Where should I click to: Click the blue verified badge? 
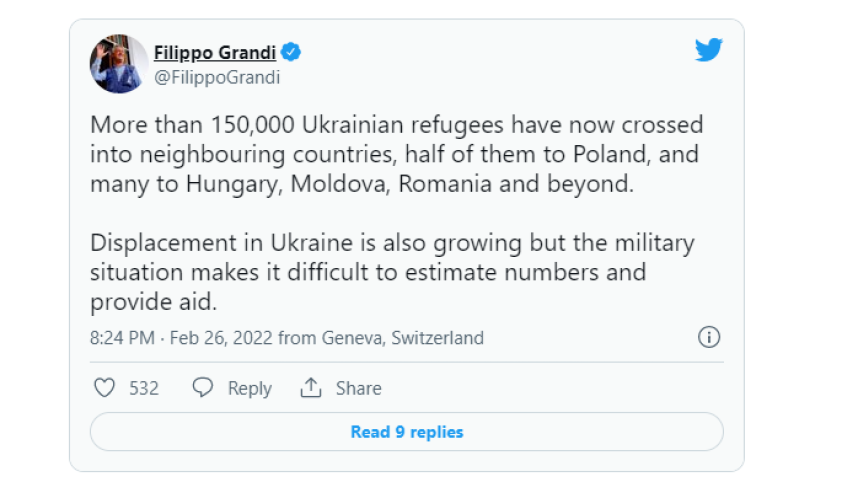pos(291,53)
